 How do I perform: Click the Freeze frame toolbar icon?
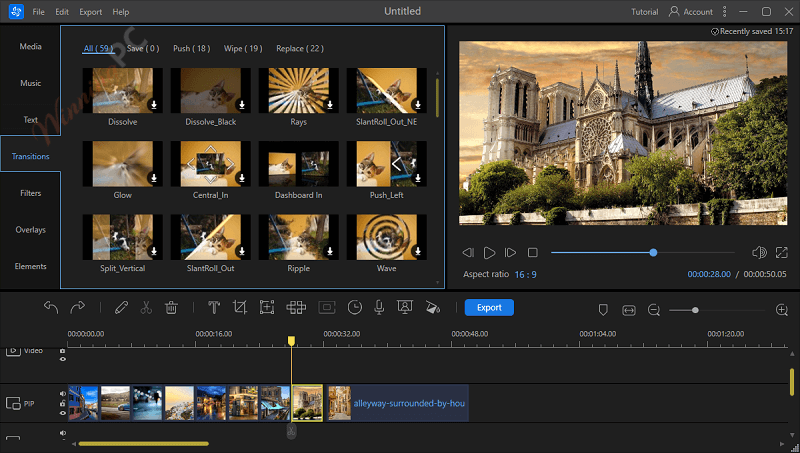(x=327, y=307)
